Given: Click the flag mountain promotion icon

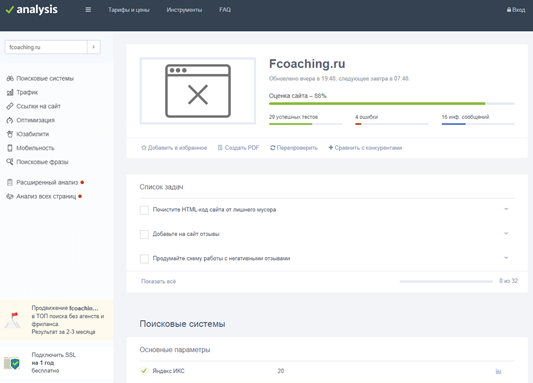Looking at the screenshot, I should coord(13,320).
